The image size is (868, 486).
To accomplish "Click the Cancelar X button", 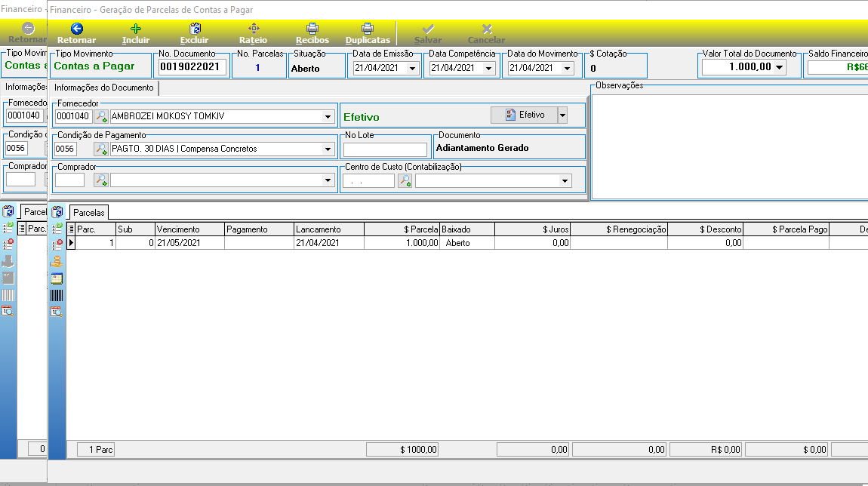I will [486, 34].
